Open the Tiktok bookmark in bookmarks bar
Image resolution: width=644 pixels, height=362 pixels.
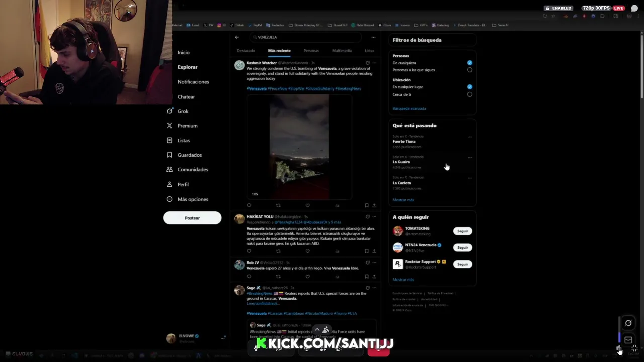coord(237,25)
